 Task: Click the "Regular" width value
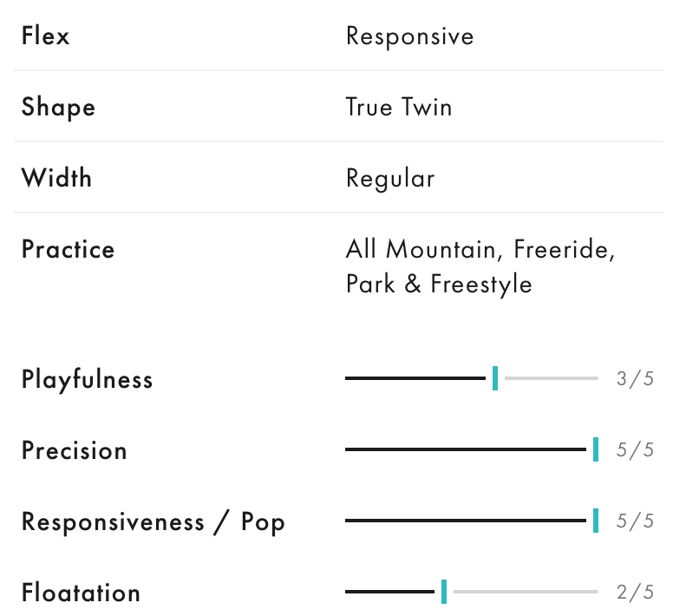pyautogui.click(x=390, y=179)
